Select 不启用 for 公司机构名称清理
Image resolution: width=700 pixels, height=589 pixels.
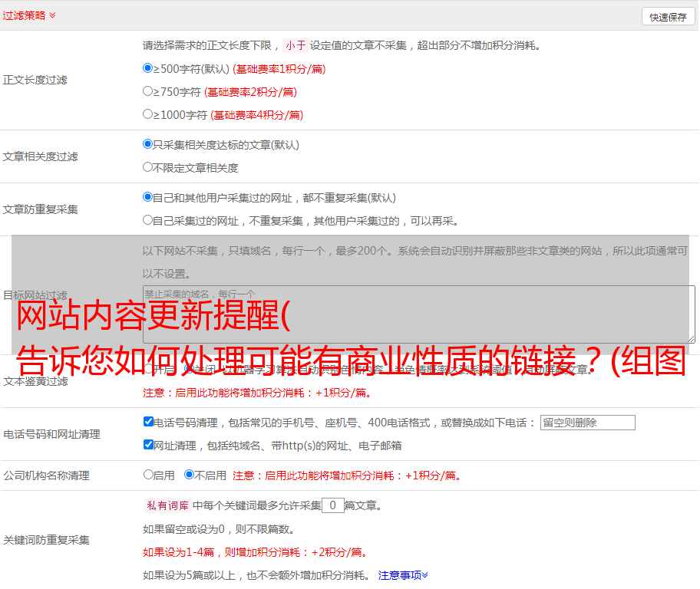[x=189, y=475]
